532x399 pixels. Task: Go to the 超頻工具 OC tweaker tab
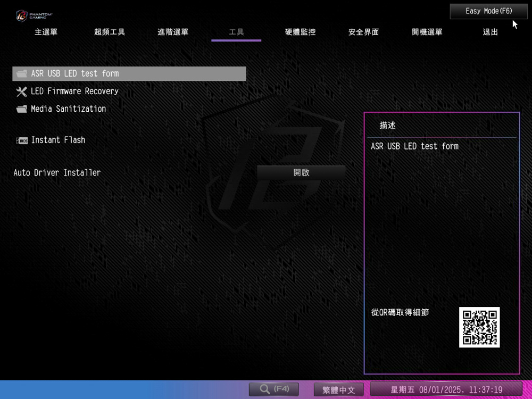[110, 32]
